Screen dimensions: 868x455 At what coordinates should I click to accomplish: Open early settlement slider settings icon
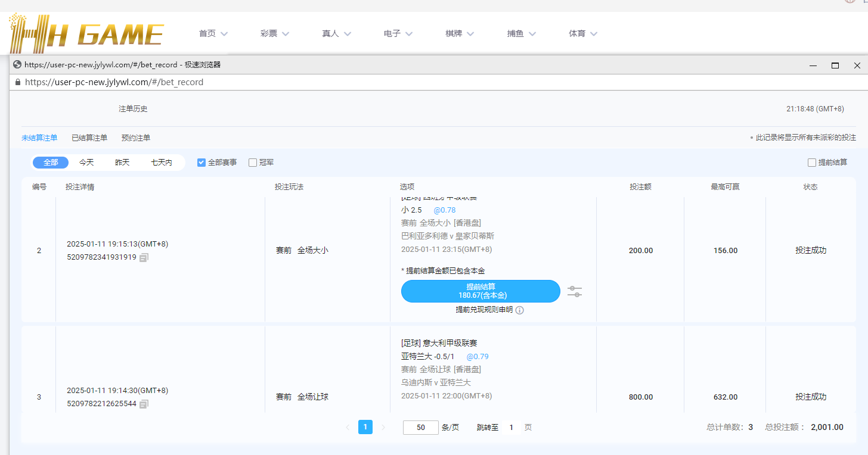point(574,291)
